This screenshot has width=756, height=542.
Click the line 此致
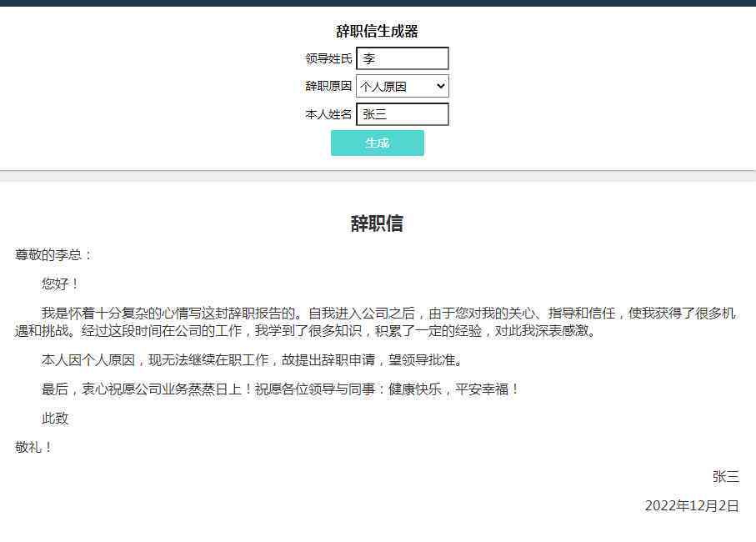(x=55, y=418)
